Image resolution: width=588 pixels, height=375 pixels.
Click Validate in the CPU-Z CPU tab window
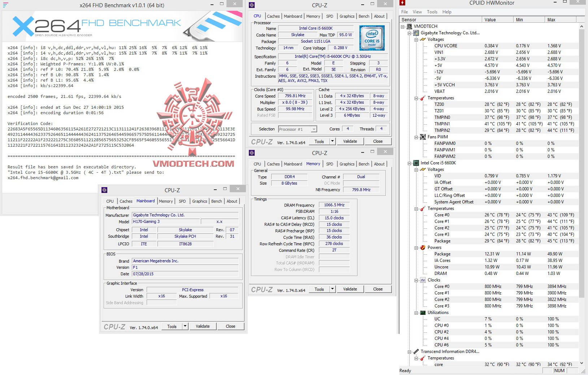click(350, 141)
